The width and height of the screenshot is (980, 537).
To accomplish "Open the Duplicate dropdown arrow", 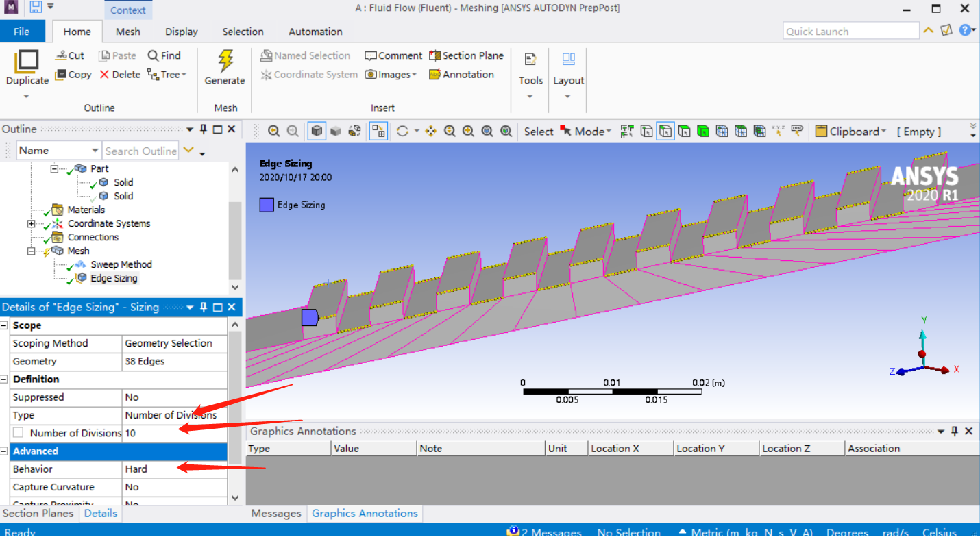I will click(x=27, y=96).
